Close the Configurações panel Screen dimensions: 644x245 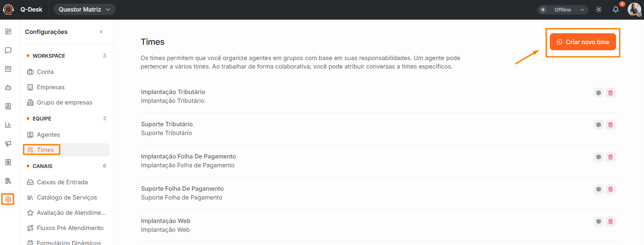pos(101,32)
